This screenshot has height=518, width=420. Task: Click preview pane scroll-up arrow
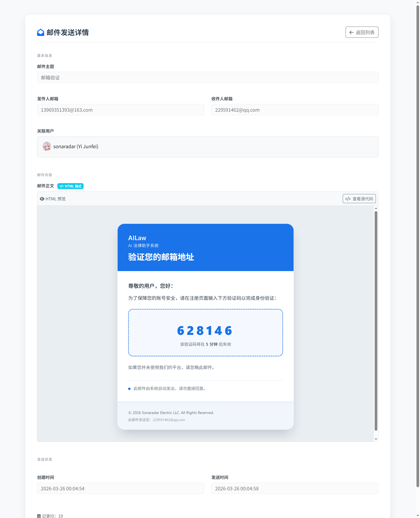pos(376,208)
